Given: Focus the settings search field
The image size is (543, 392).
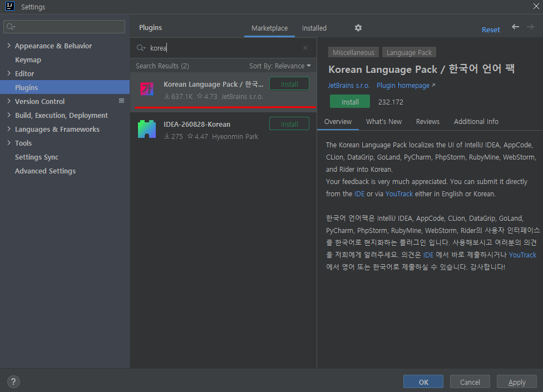Looking at the screenshot, I should [64, 27].
